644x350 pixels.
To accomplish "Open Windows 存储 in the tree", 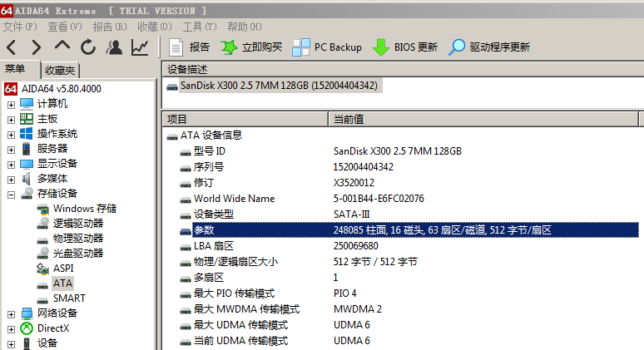I will coord(85,209).
